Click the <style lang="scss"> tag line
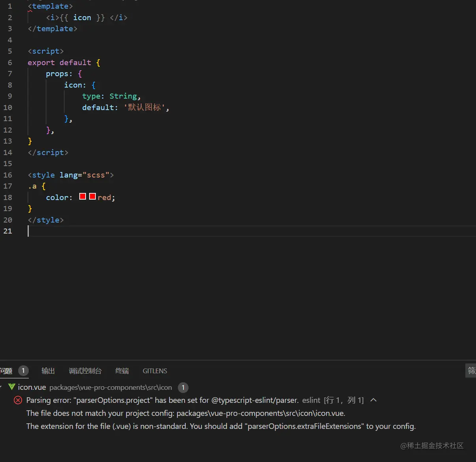This screenshot has height=462, width=476. [71, 175]
